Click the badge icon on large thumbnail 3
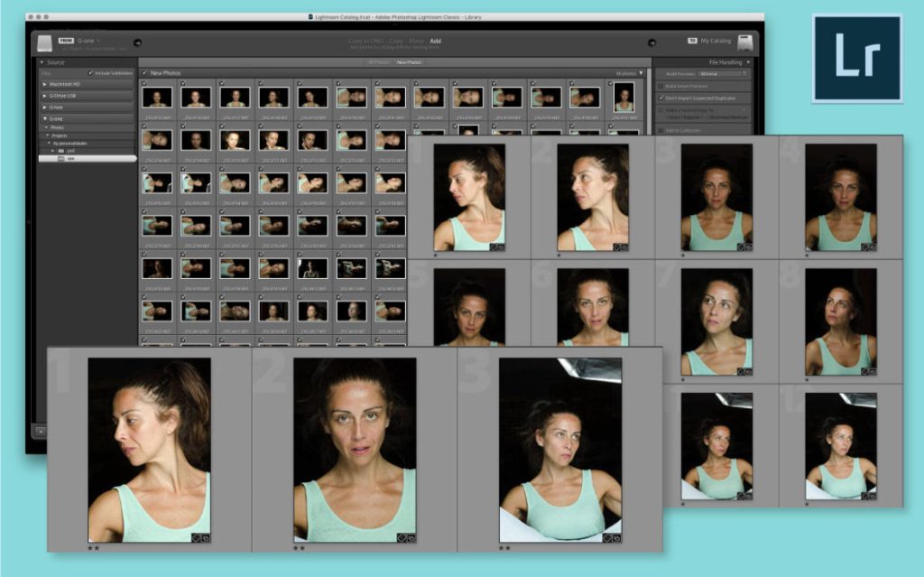Viewport: 924px width, 577px height. click(x=611, y=537)
